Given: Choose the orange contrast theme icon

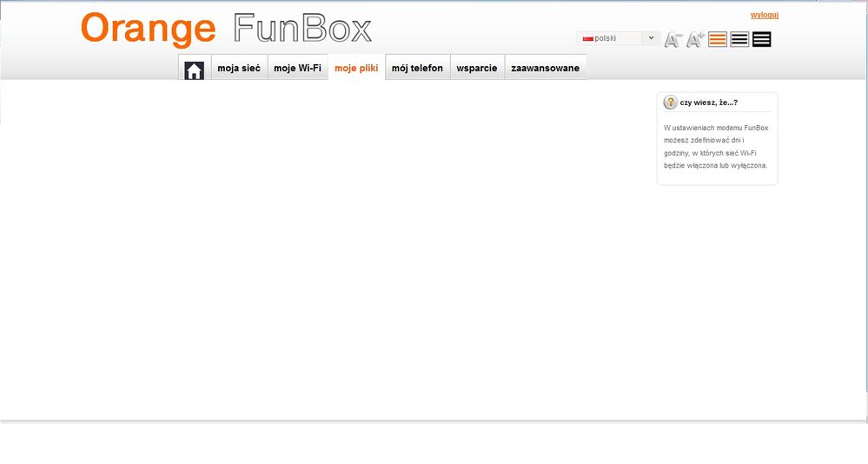Looking at the screenshot, I should [718, 39].
